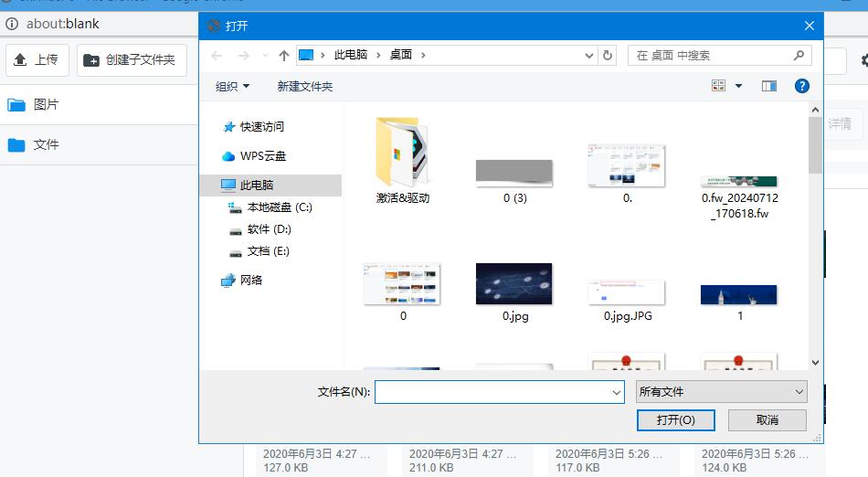Click the 文件名 input field
This screenshot has width=868, height=477.
(493, 392)
